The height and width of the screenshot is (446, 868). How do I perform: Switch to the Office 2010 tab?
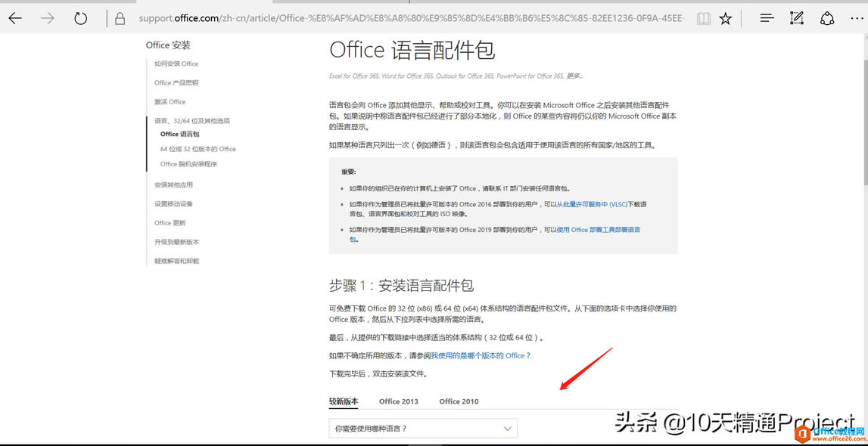(x=459, y=401)
